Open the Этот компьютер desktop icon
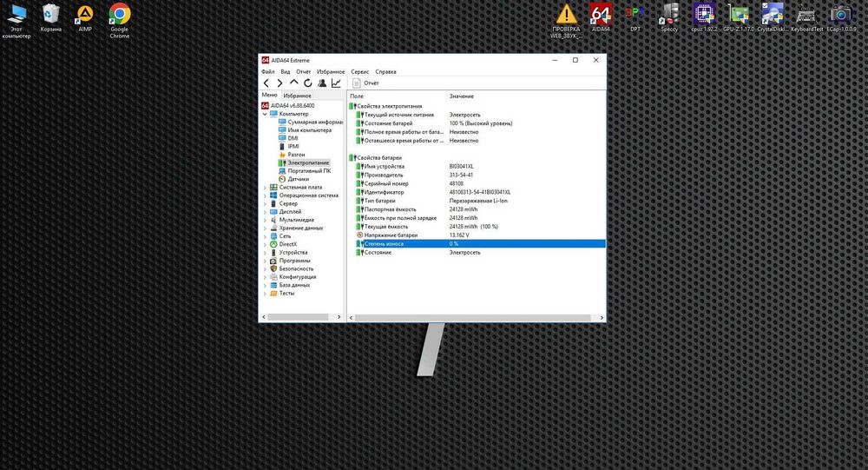 tap(16, 21)
